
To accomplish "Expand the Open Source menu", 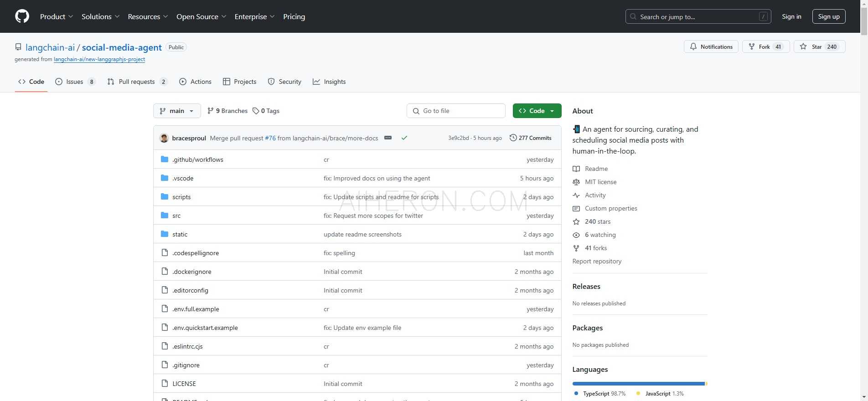I will 201,16.
